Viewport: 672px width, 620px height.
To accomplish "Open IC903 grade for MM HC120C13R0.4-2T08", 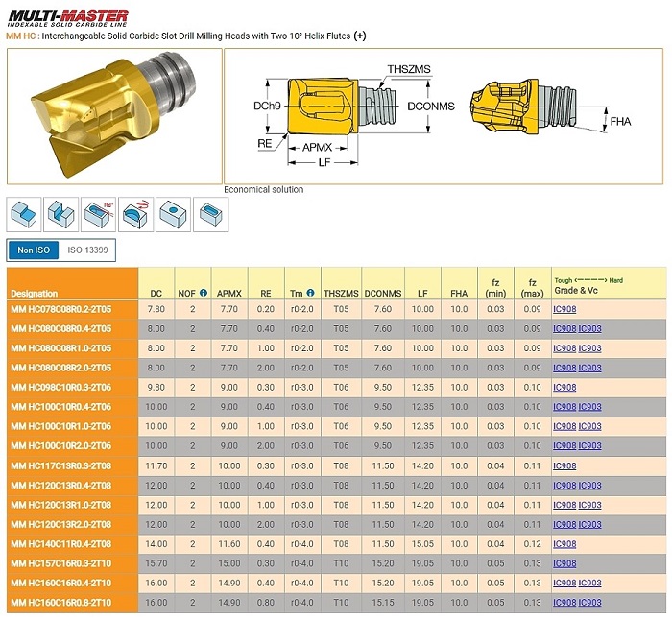I will (590, 486).
